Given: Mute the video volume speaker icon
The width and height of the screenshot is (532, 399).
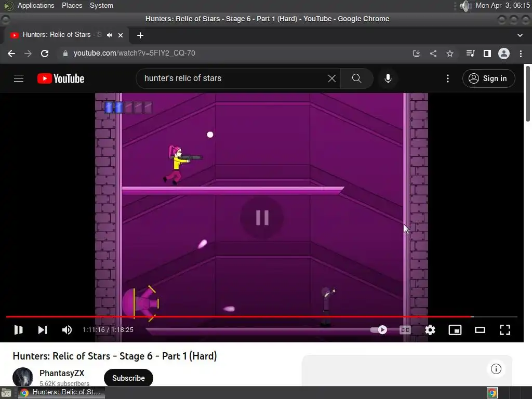Looking at the screenshot, I should point(67,330).
